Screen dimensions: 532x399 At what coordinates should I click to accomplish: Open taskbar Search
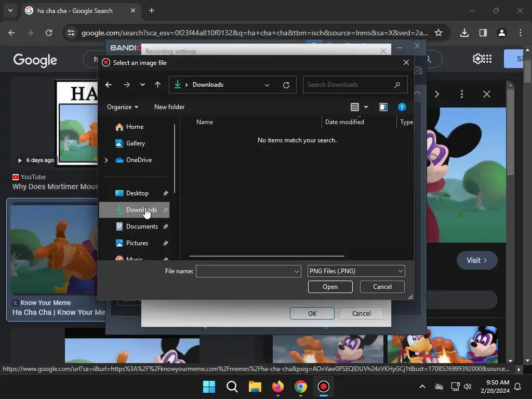(232, 387)
